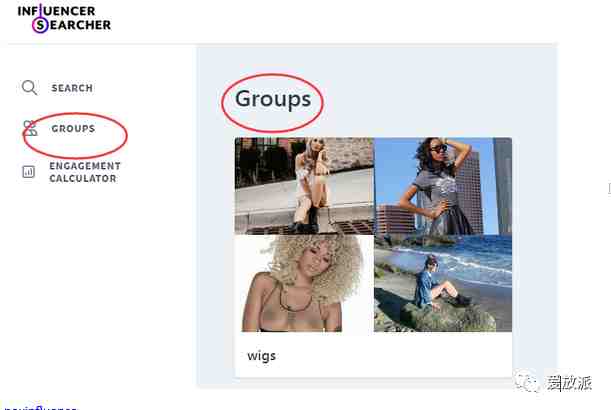
Task: Click the white footer area of wigs card
Action: (x=373, y=355)
